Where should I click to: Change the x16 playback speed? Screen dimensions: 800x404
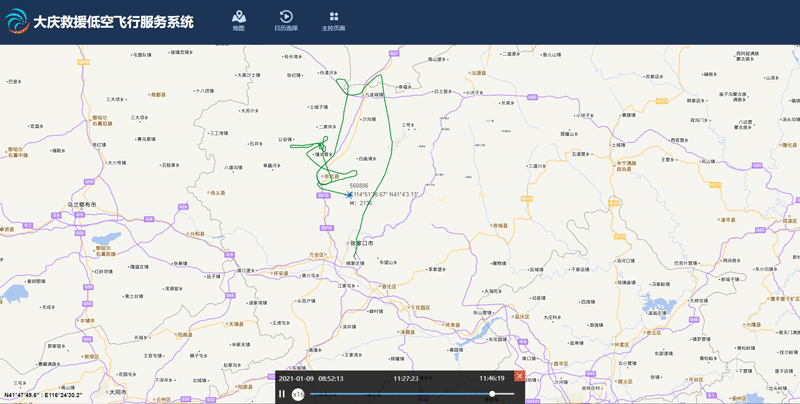298,394
